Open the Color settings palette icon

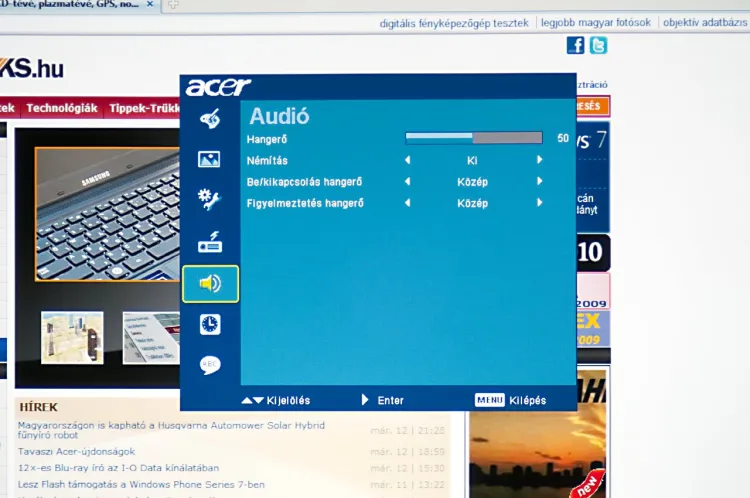click(209, 120)
